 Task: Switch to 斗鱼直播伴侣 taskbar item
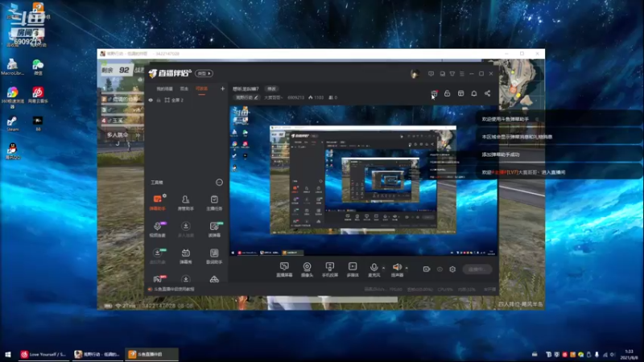pos(151,354)
